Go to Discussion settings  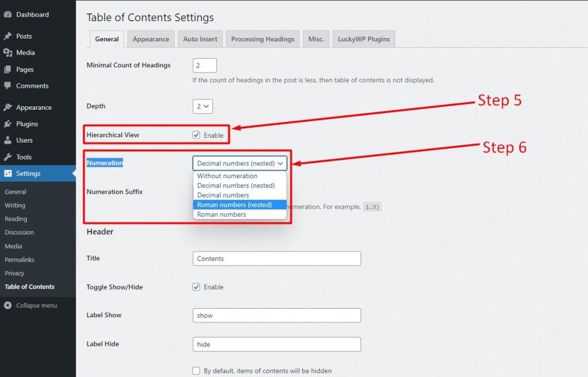pos(19,232)
